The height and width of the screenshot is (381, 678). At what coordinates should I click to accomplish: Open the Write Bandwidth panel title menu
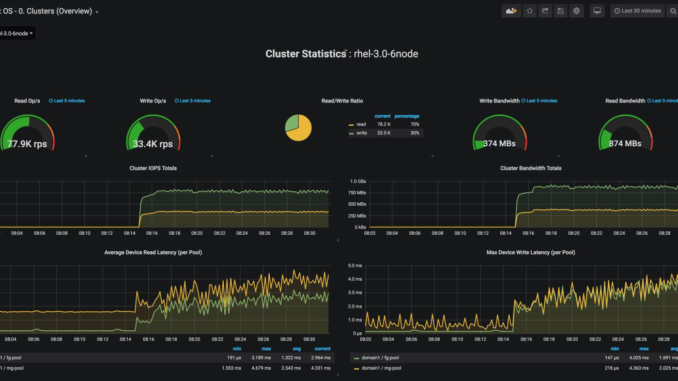pos(499,101)
